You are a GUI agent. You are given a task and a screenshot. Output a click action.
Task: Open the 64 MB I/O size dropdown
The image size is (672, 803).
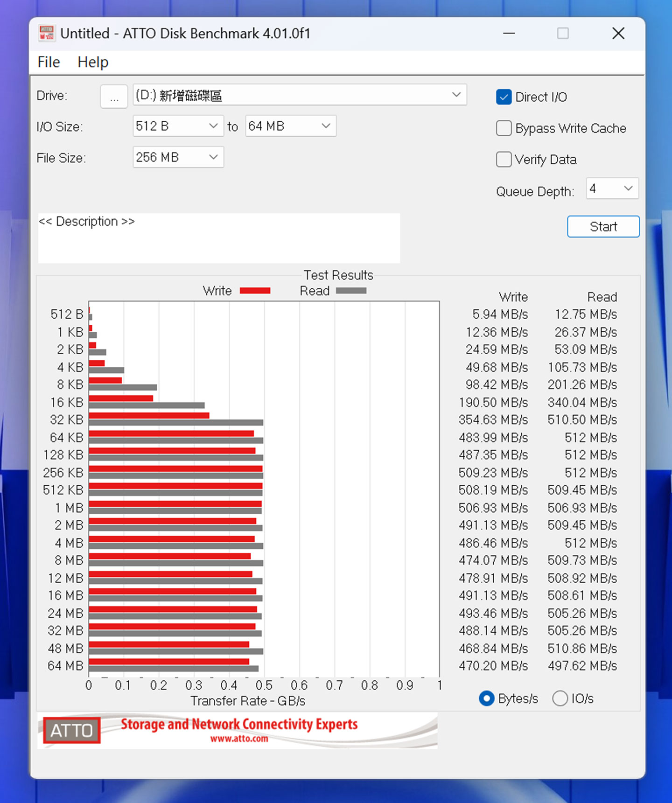(290, 126)
